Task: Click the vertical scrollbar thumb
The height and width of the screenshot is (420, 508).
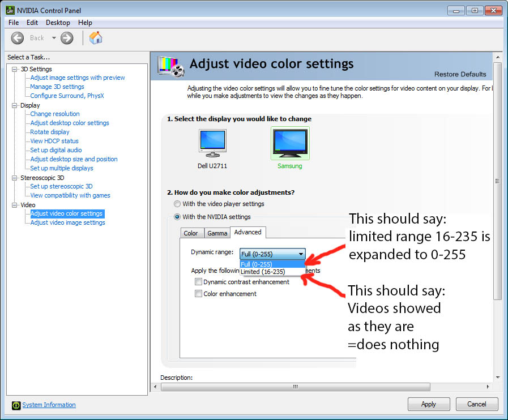Action: click(x=497, y=181)
